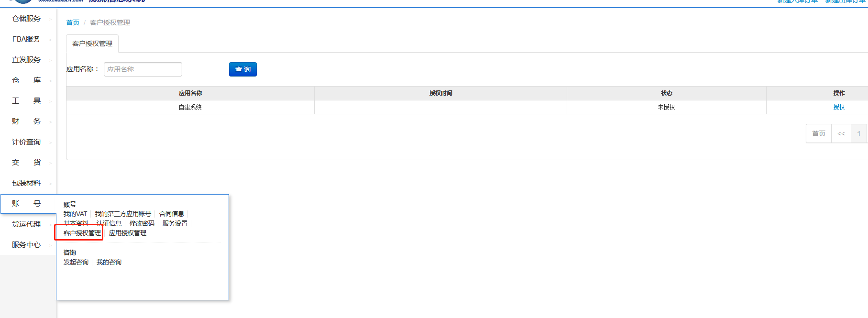Viewport: 868px width, 318px height.
Task: Select the 客户授权管理 tab
Action: click(92, 44)
